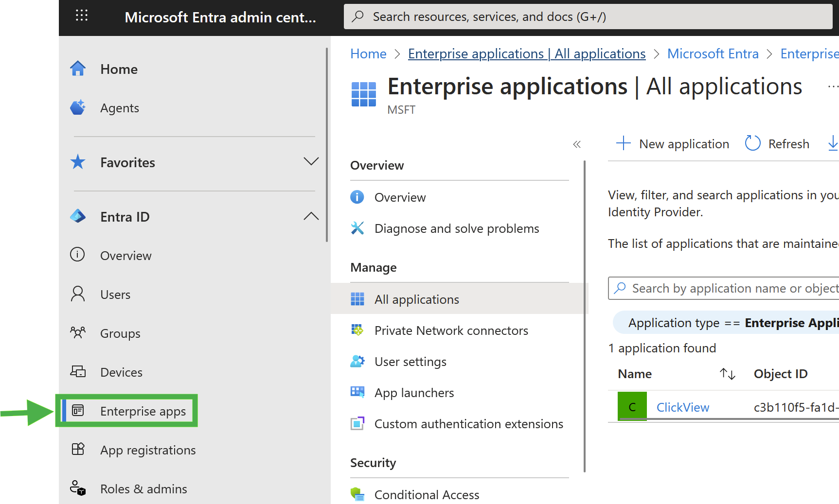The width and height of the screenshot is (839, 504).
Task: Click the Refresh circular arrow icon
Action: (752, 143)
